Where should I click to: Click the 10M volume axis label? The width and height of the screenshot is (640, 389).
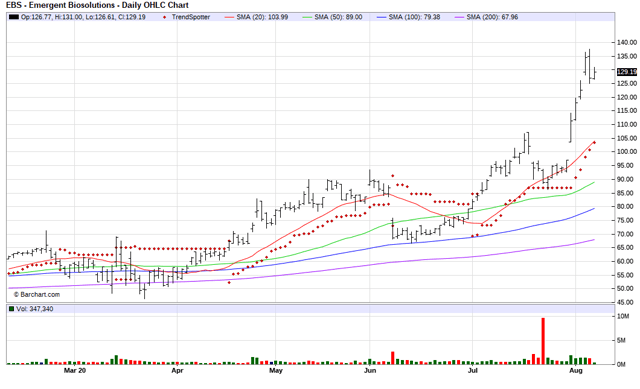(x=623, y=316)
